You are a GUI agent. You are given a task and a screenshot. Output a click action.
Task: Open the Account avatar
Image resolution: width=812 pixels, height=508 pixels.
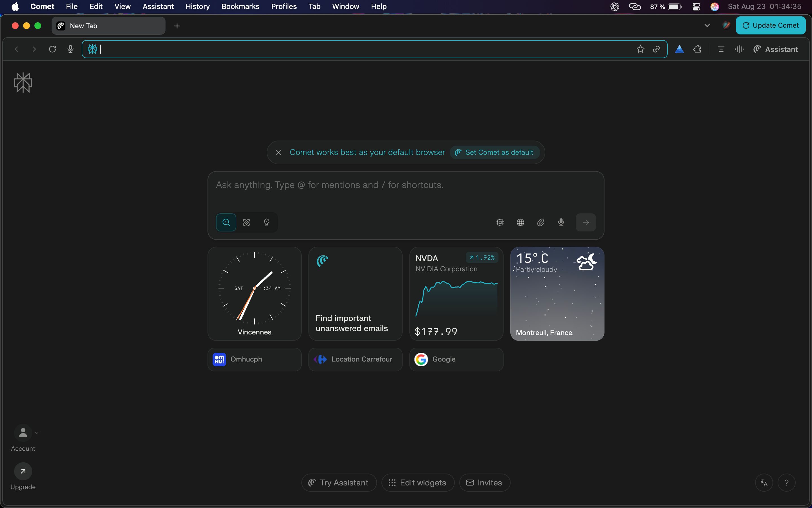point(23,433)
